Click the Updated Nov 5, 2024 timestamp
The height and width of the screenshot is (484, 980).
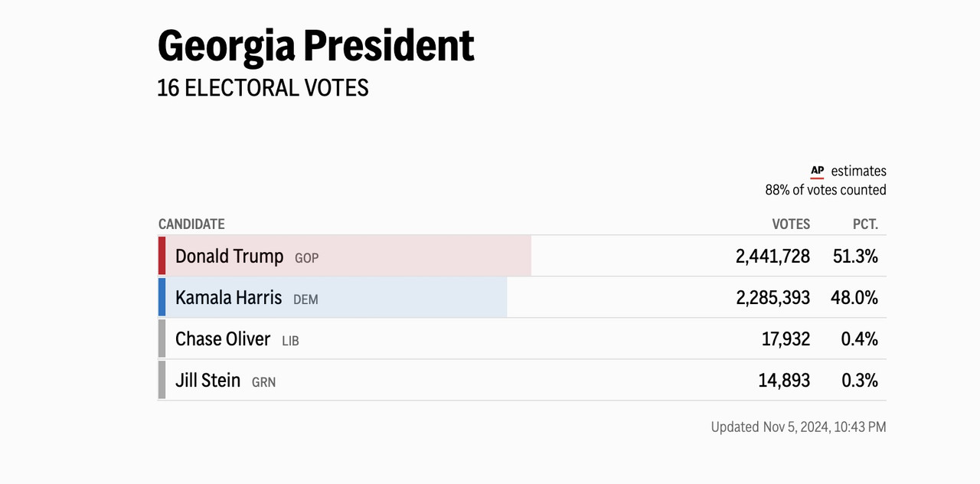[799, 427]
